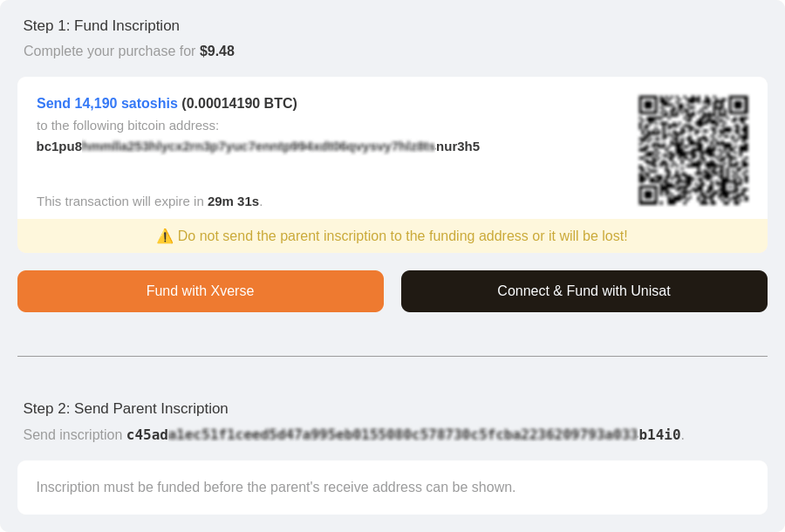Click the 'Complete your purchase for' text
The width and height of the screenshot is (785, 532).
109,51
